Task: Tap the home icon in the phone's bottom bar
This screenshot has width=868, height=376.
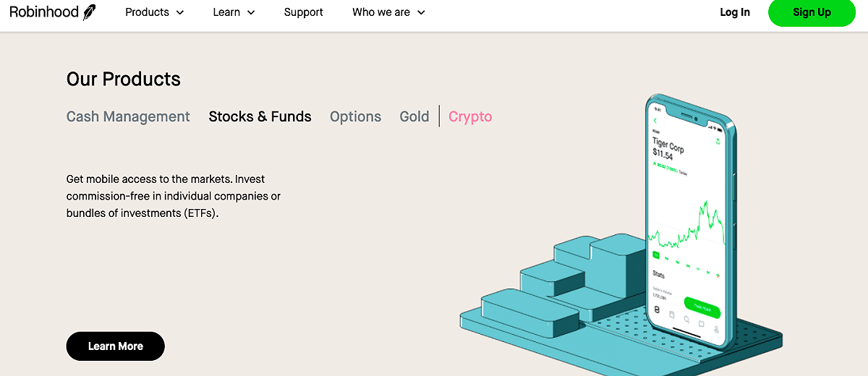Action: point(657,309)
